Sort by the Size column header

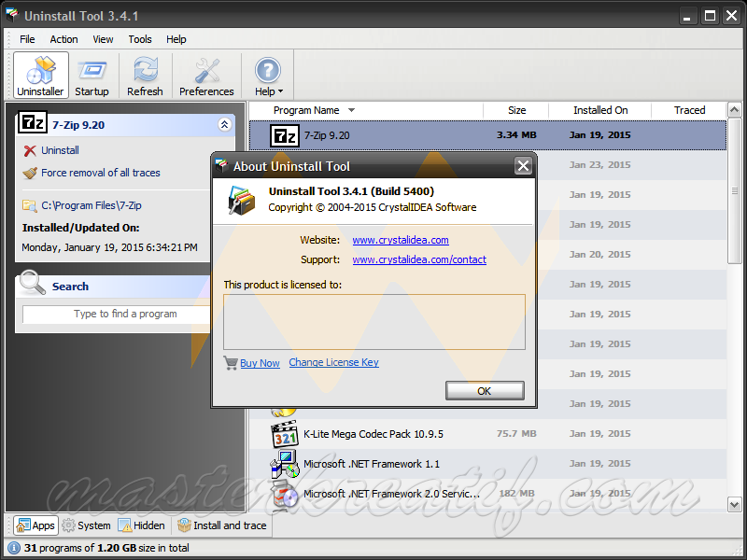(x=516, y=110)
